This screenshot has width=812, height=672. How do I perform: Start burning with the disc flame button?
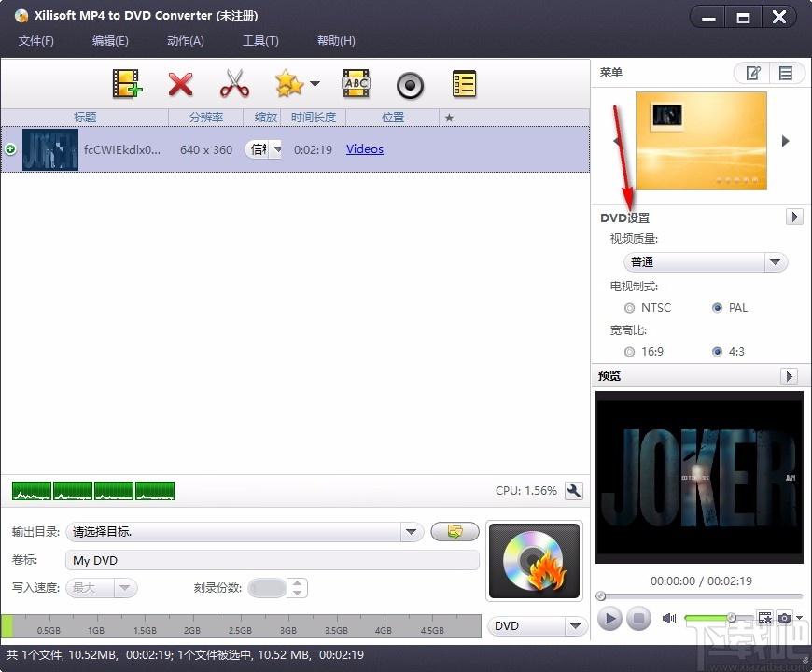534,561
